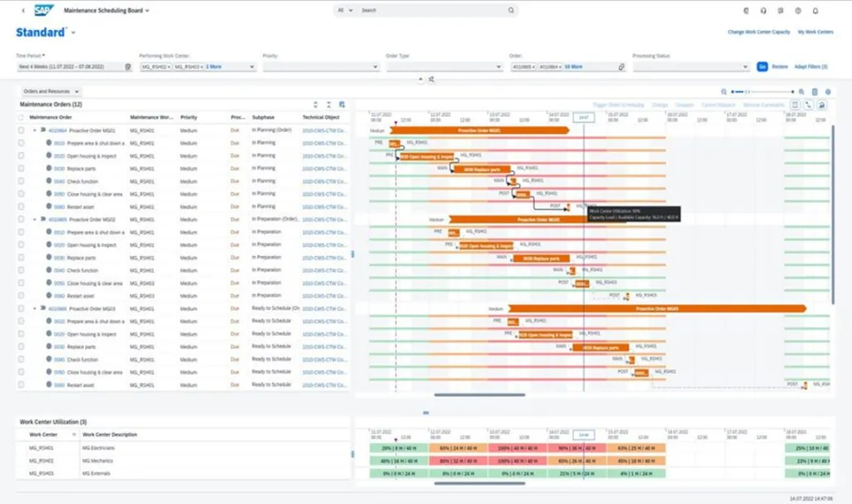
Task: Pin the filter header with the pin icon
Action: (432, 79)
